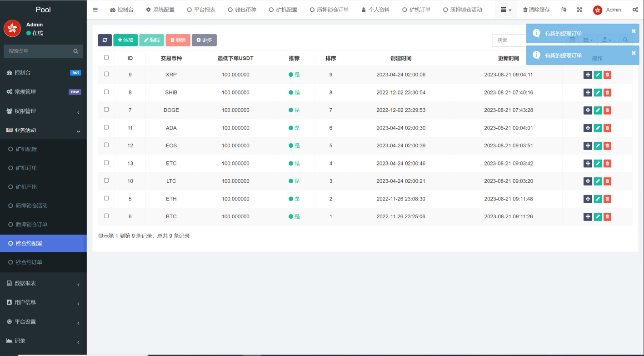Expand 记录 sidebar menu
Image resolution: width=644 pixels, height=356 pixels.
43,341
